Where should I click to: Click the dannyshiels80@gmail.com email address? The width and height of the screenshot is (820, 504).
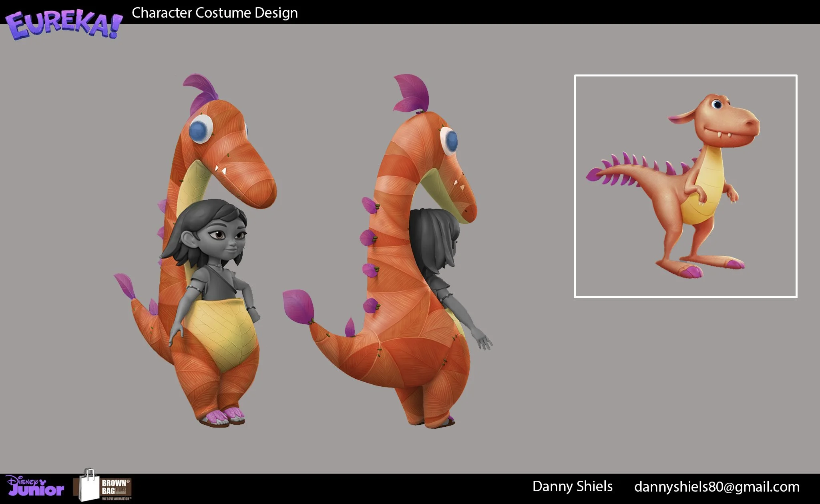click(x=717, y=486)
